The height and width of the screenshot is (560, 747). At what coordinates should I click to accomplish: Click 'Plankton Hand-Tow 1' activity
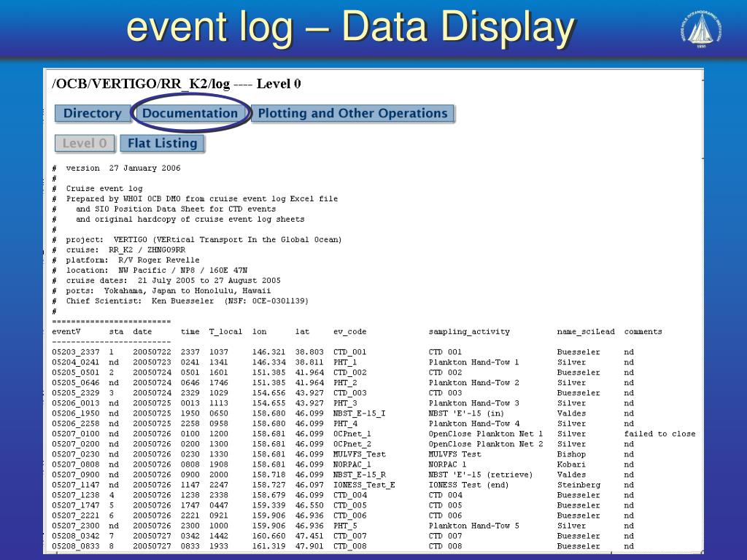tap(474, 362)
